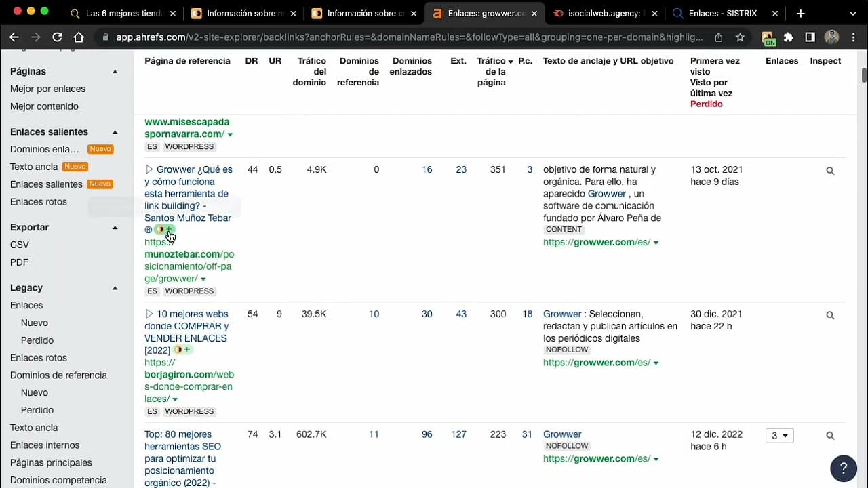Click the SEO extension badge after Santos Muñoz Tebar
This screenshot has height=488, width=868.
[x=165, y=230]
